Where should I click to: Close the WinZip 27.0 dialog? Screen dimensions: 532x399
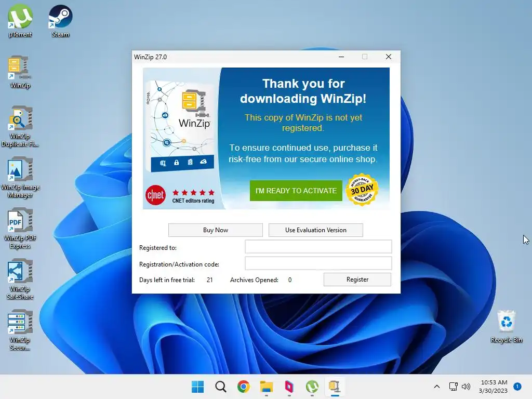(x=389, y=57)
